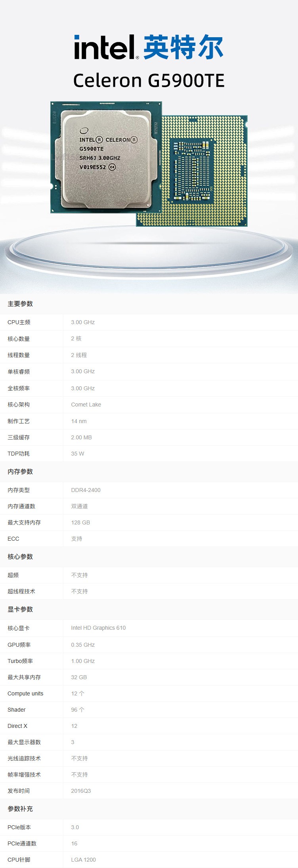Viewport: 298px width, 868px height.
Task: Select the 35 W TDP value
Action: pos(78,454)
